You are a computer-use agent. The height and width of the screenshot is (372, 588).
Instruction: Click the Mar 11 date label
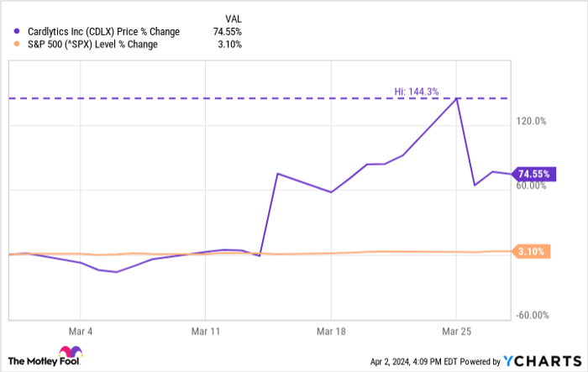tap(207, 332)
